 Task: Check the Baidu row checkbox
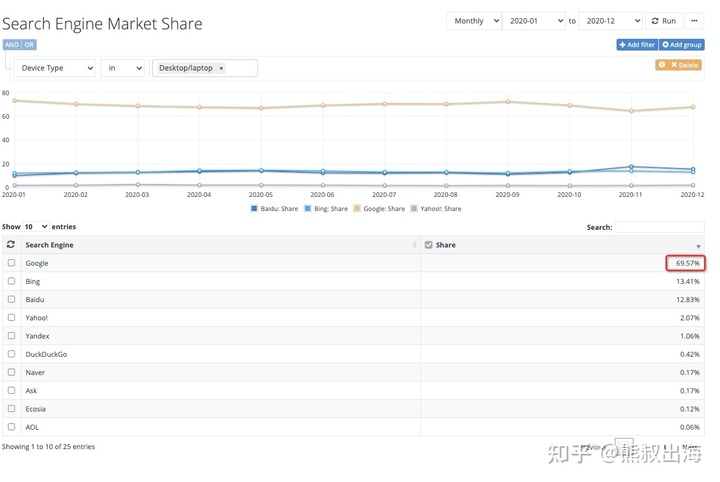[x=11, y=299]
